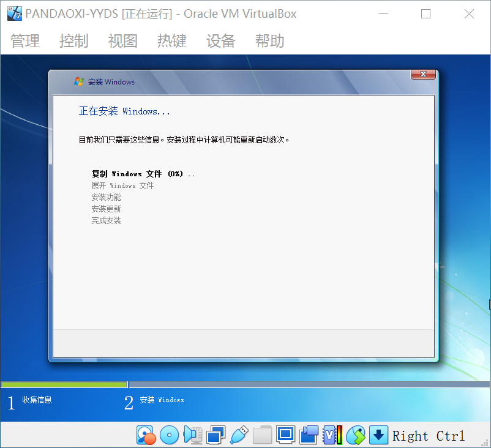The image size is (491, 448).
Task: Close the VirtualBox window
Action: pos(469,14)
